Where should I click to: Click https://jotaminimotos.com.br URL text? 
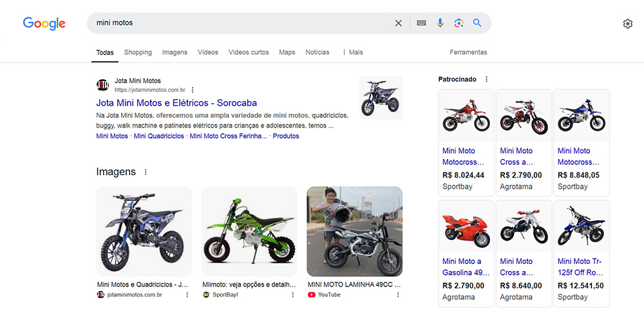pyautogui.click(x=150, y=90)
